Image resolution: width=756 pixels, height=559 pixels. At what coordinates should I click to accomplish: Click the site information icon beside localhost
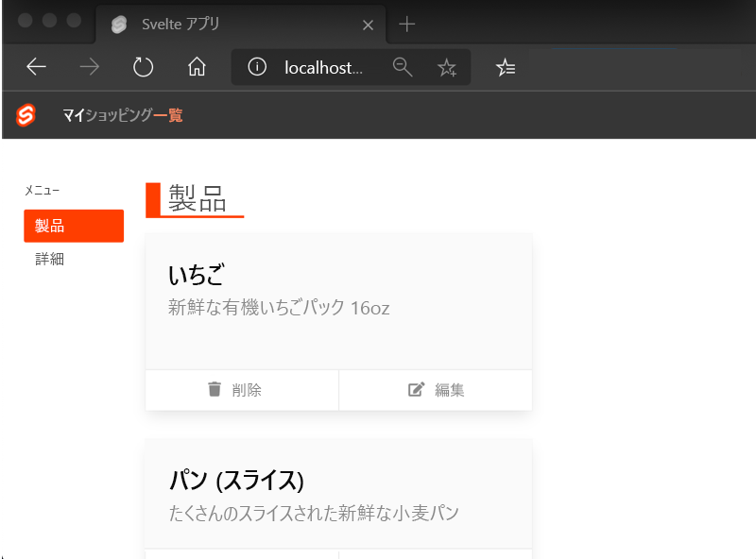tap(257, 67)
